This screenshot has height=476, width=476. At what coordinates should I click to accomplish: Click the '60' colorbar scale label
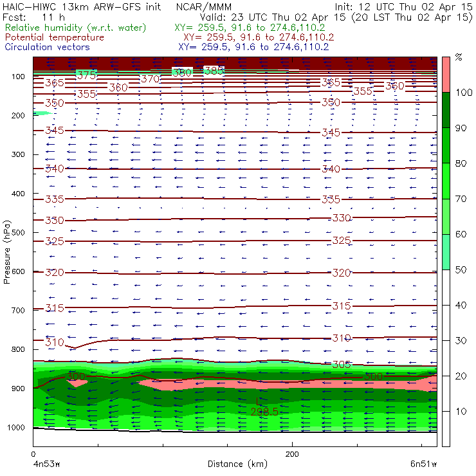click(461, 234)
